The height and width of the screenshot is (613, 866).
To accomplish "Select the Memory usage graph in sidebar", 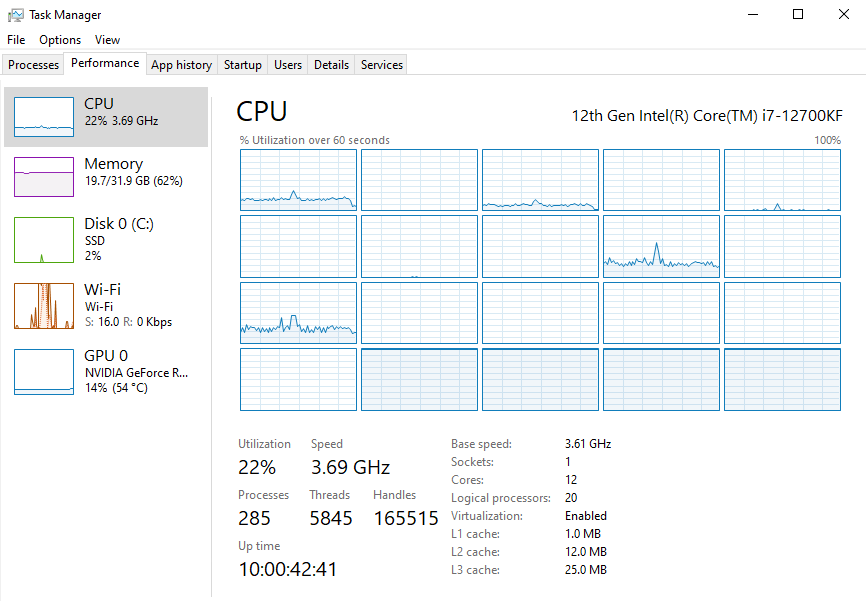I will coord(44,176).
